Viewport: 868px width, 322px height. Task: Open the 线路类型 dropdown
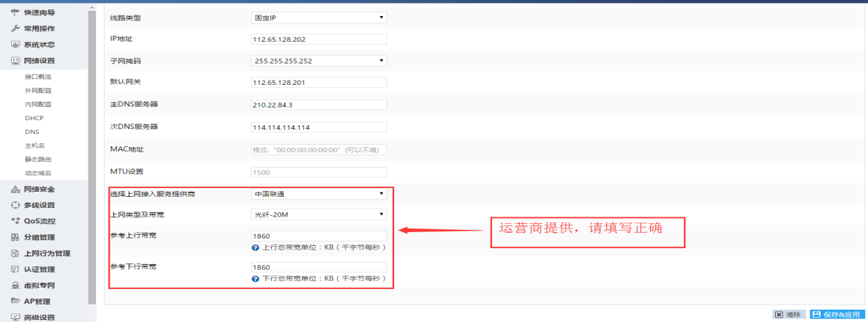coord(318,18)
